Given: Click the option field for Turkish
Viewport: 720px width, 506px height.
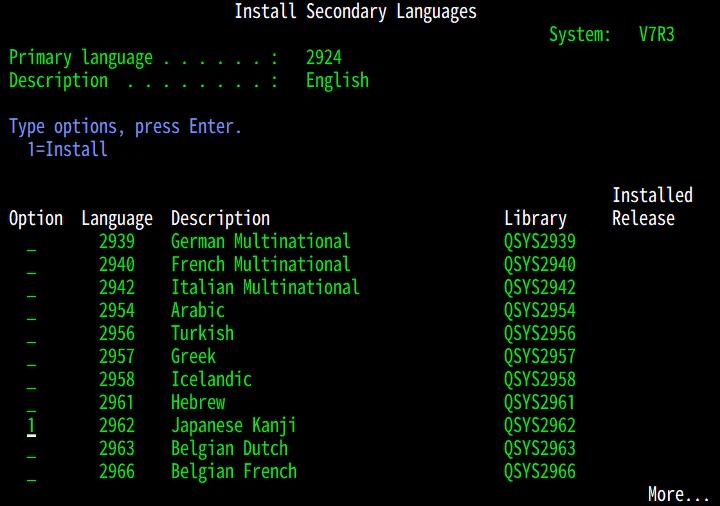Looking at the screenshot, I should pyautogui.click(x=31, y=334).
